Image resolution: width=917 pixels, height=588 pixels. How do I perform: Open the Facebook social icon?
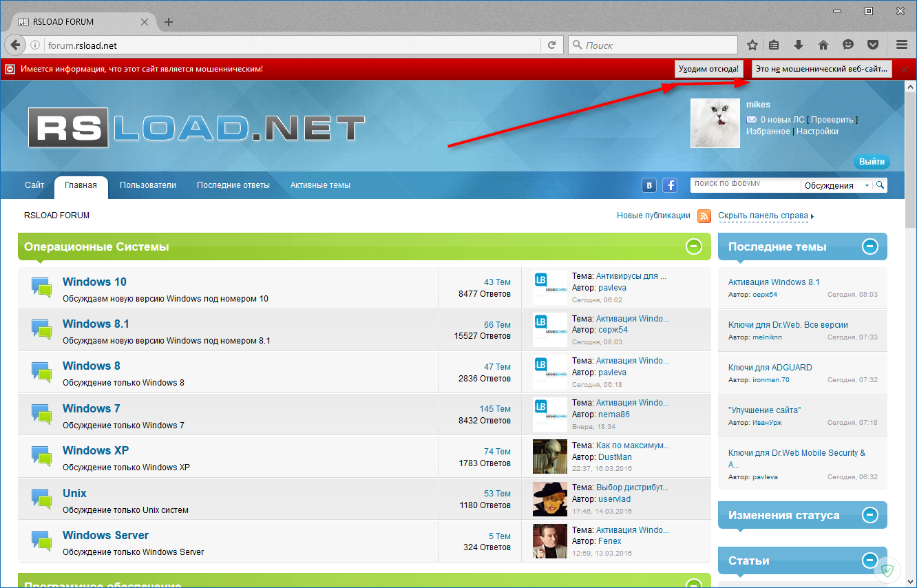coord(670,185)
